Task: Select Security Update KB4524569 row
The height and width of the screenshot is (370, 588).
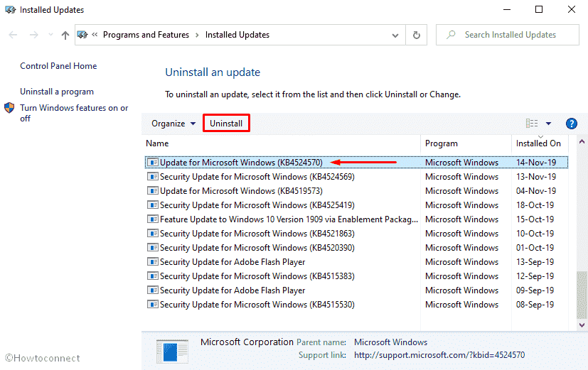Action: tap(356, 177)
